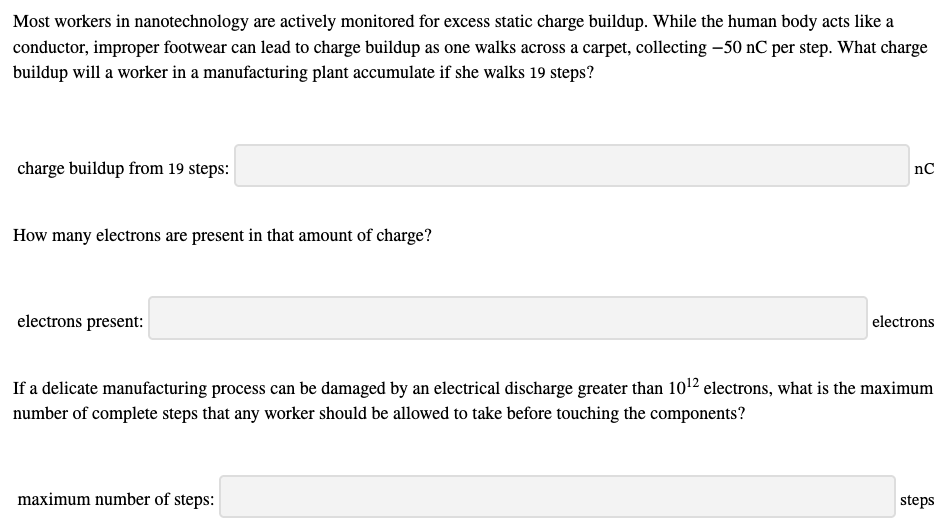Click the 'maximum number of steps:' label
This screenshot has height=532, width=944.
pos(115,499)
